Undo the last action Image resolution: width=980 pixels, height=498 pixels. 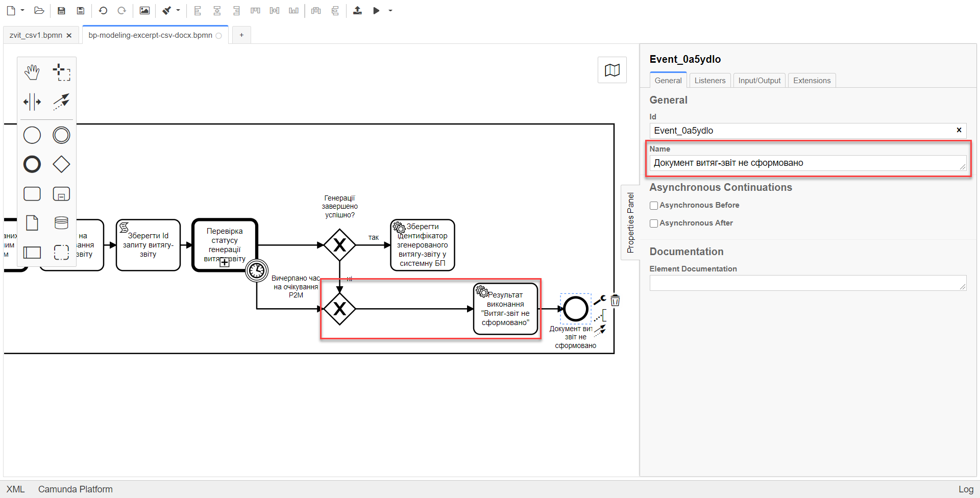click(103, 10)
